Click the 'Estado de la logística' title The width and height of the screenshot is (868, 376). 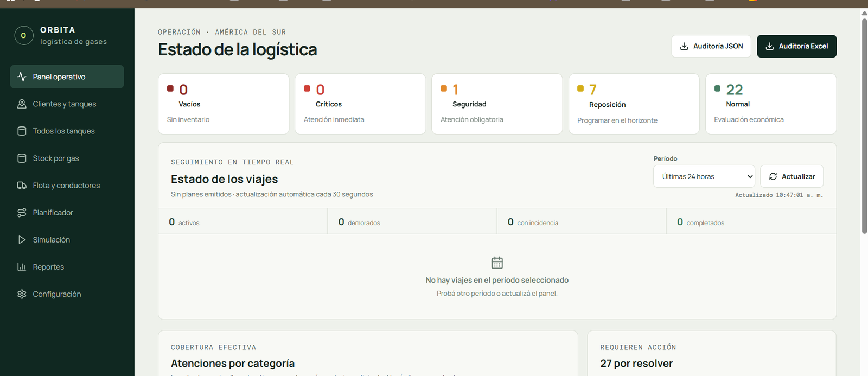point(238,49)
